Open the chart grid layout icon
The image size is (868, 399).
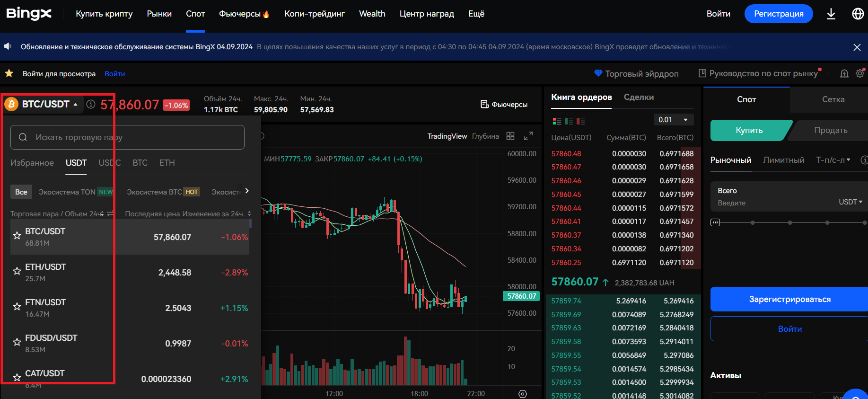pos(510,136)
